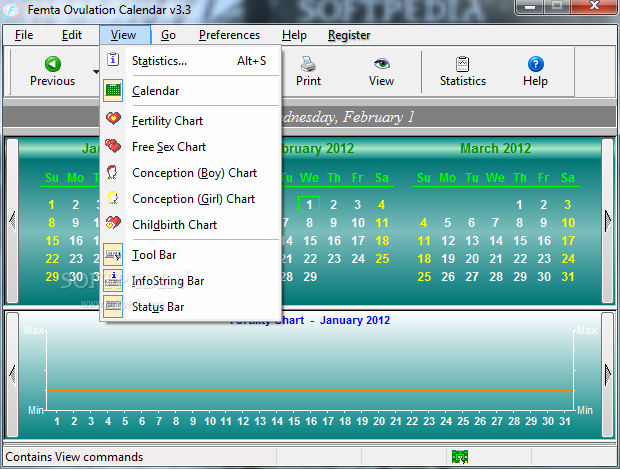The height and width of the screenshot is (469, 620).
Task: Click the green Previous arrow icon
Action: click(53, 64)
